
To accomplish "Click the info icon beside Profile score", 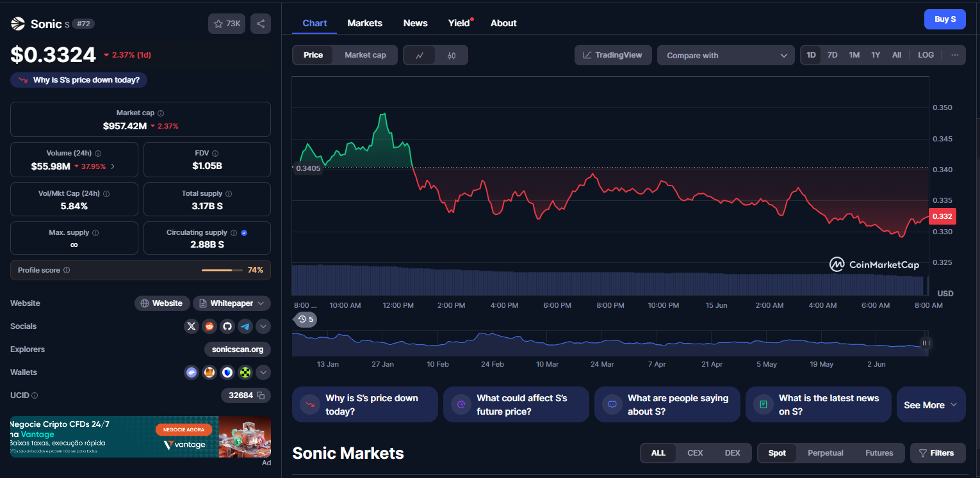I will 67,270.
